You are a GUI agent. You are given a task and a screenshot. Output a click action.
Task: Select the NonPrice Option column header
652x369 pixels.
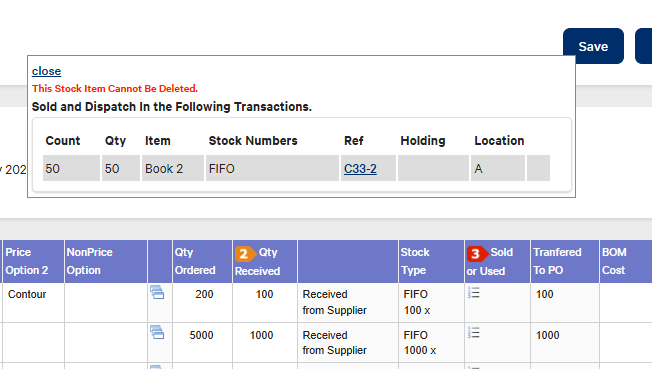(106, 261)
